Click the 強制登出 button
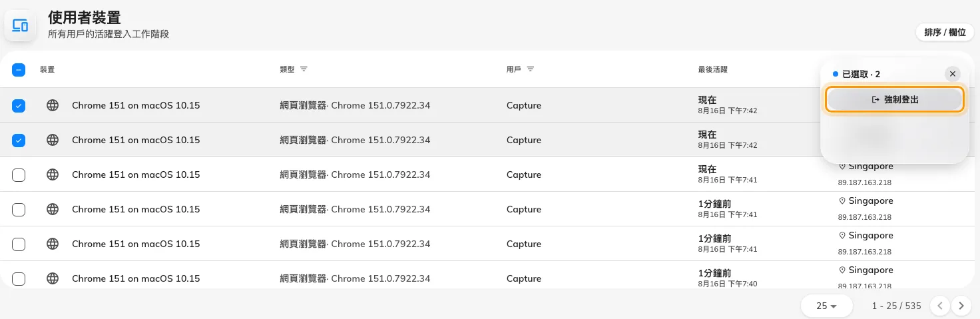Viewport: 980px width, 319px height. (x=895, y=99)
